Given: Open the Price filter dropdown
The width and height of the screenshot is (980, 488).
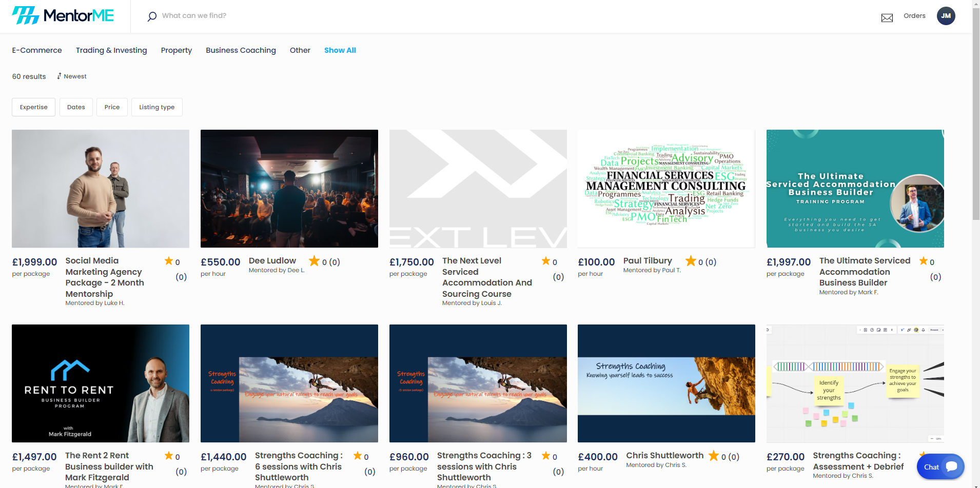Looking at the screenshot, I should 112,107.
